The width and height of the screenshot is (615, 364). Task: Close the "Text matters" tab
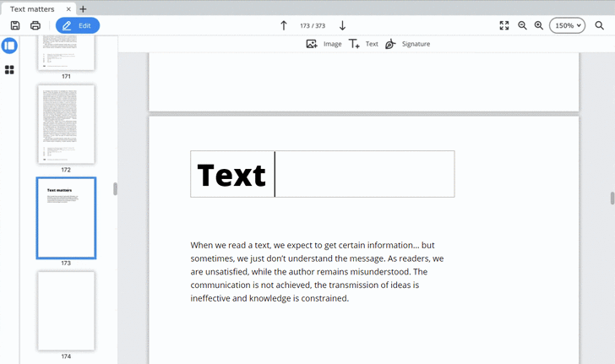pyautogui.click(x=68, y=9)
